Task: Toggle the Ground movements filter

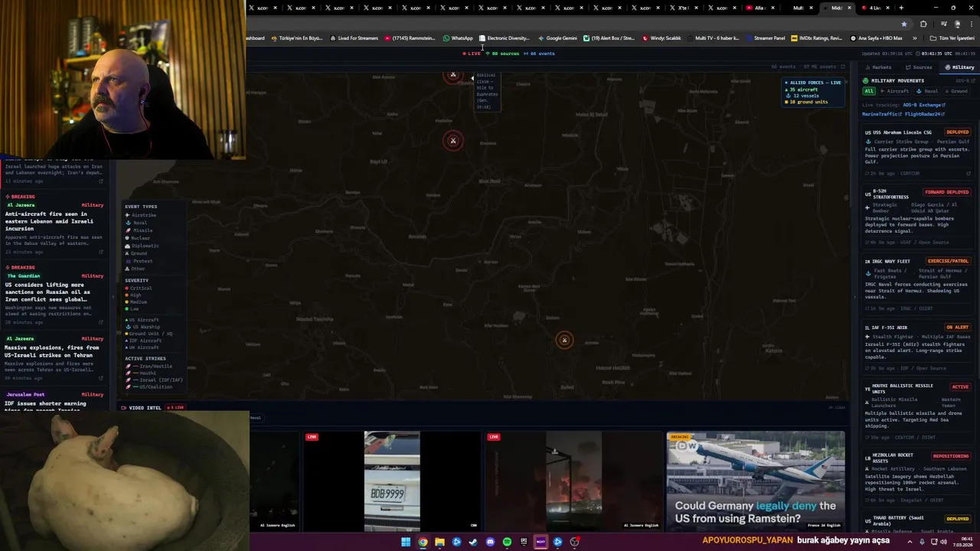Action: pyautogui.click(x=955, y=91)
